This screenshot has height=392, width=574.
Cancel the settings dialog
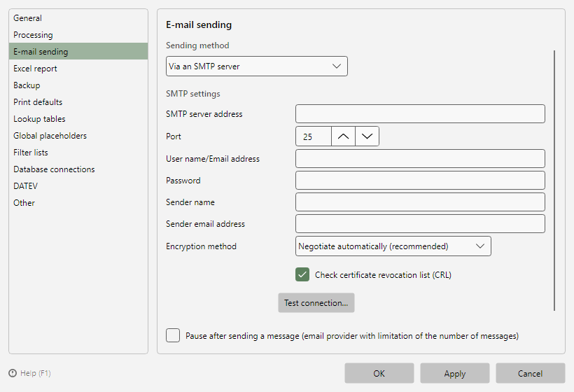[x=531, y=373]
